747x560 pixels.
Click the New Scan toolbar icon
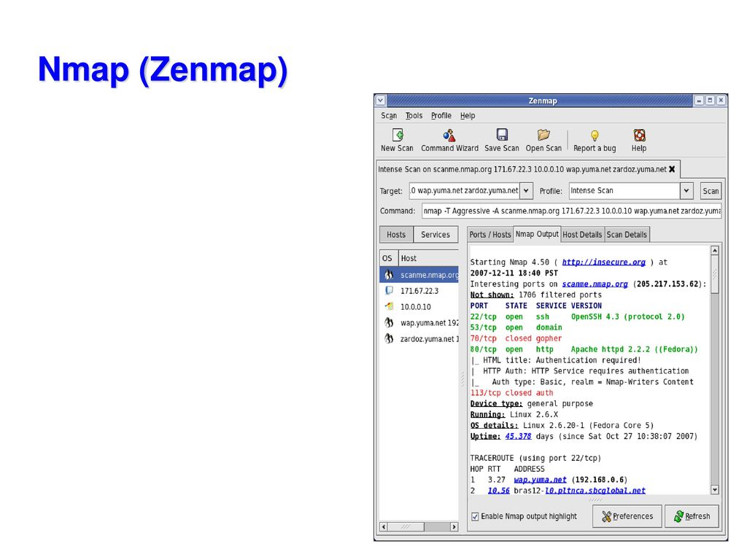coord(398,135)
